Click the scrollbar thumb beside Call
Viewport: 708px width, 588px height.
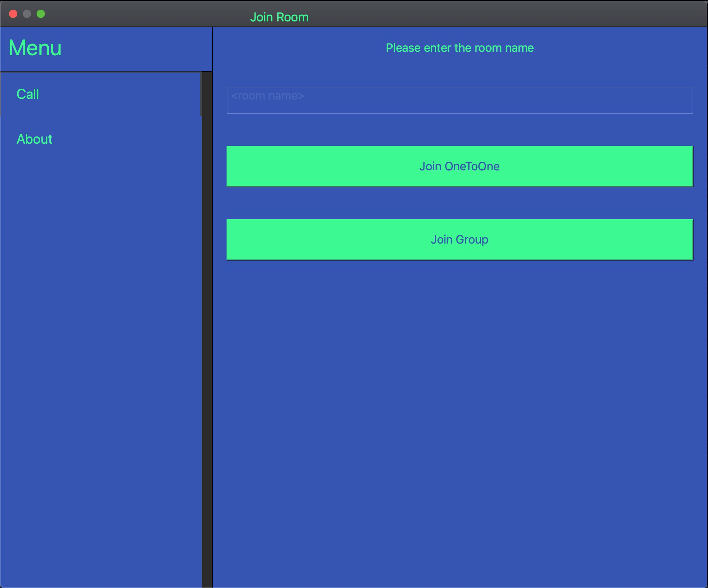pyautogui.click(x=201, y=94)
